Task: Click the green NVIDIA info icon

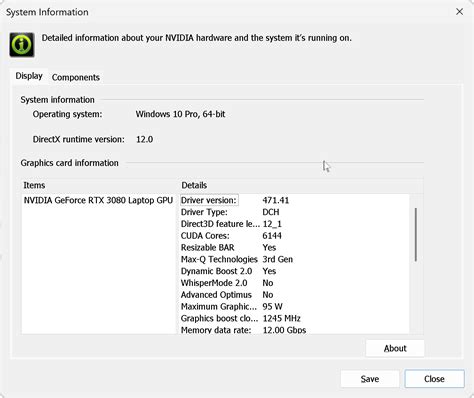Action: coord(22,45)
